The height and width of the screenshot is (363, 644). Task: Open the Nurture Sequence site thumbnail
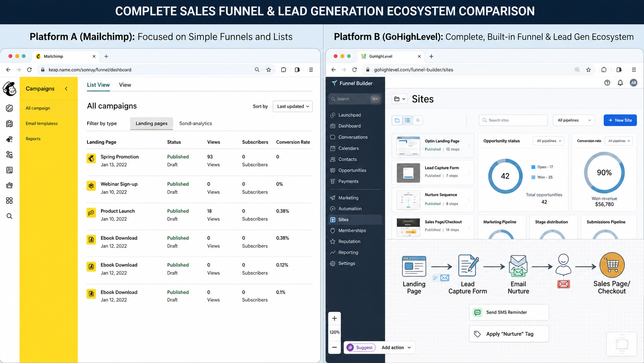click(x=408, y=200)
